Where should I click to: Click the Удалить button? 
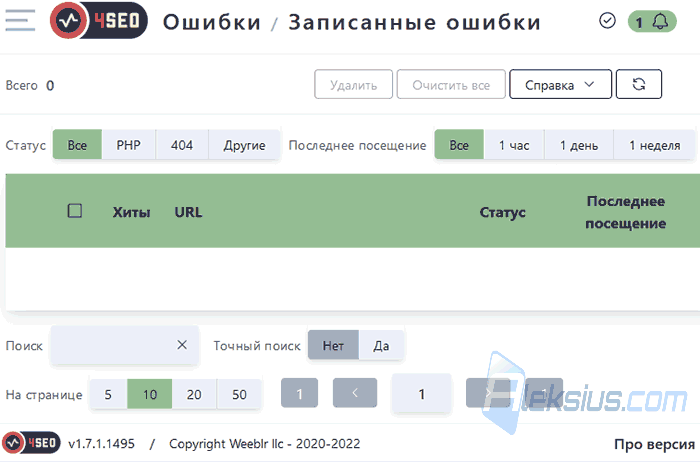[x=353, y=84]
